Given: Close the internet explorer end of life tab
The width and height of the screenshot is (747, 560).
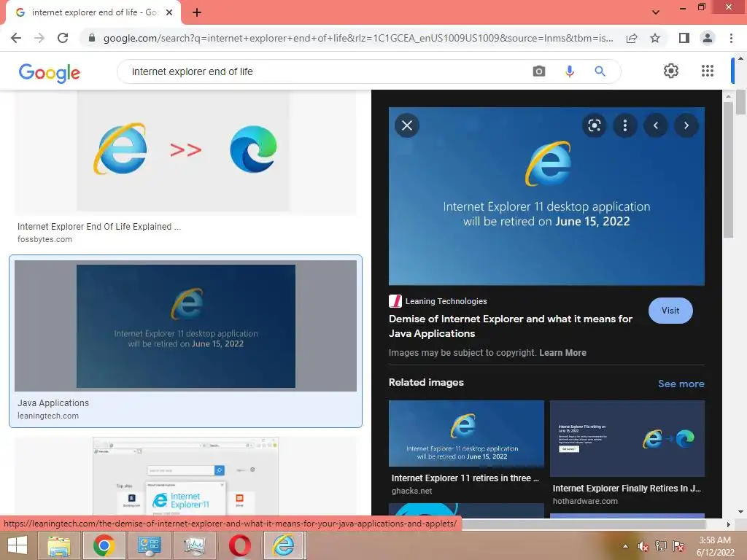Looking at the screenshot, I should click(x=169, y=12).
